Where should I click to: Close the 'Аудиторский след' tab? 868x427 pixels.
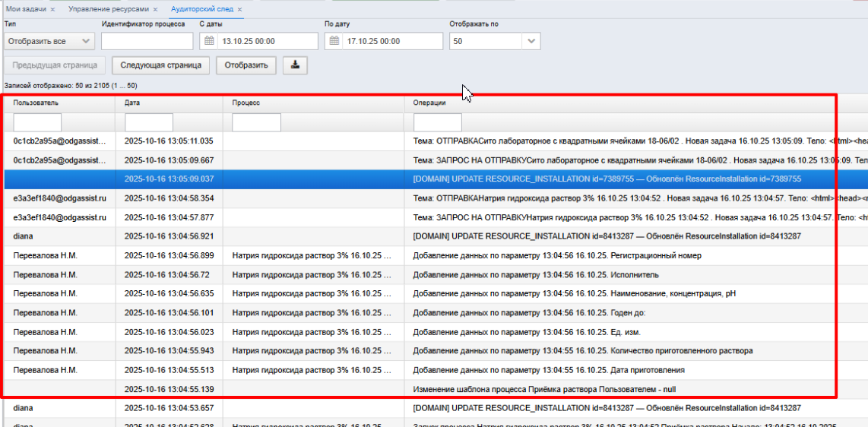[x=239, y=9]
